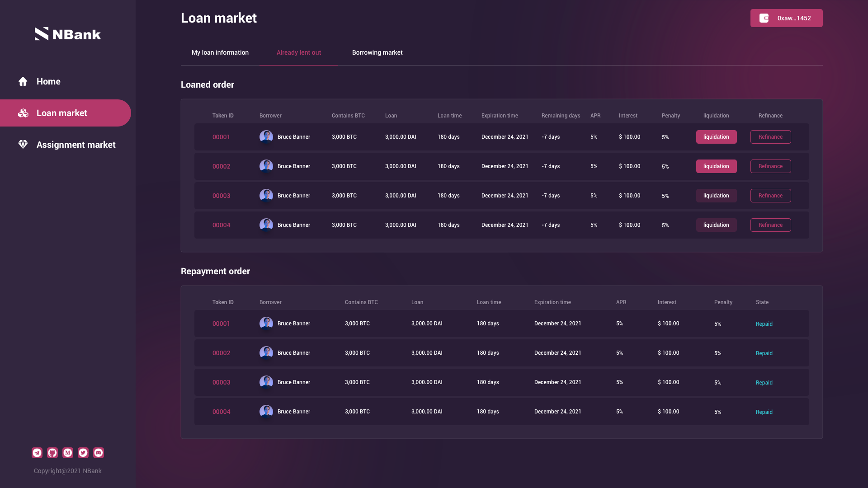Click Bruce Banner avatar in loaned order 00001
The image size is (868, 488).
[x=266, y=136]
